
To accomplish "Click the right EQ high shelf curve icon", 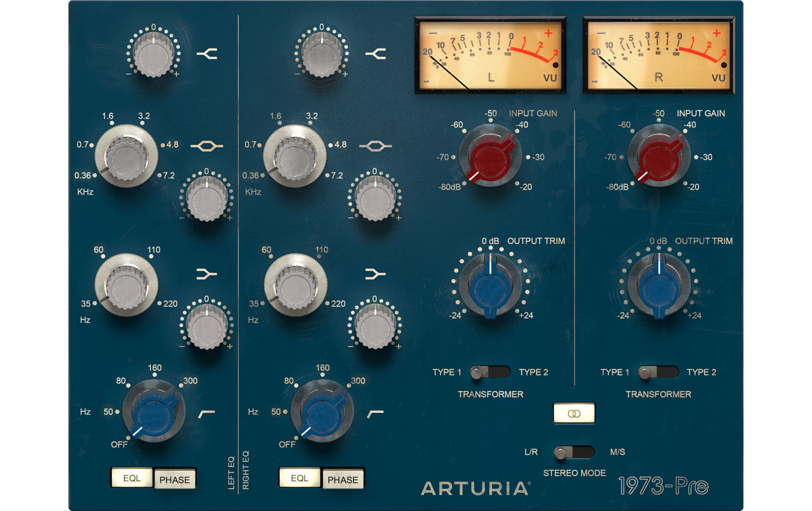I will tap(376, 54).
